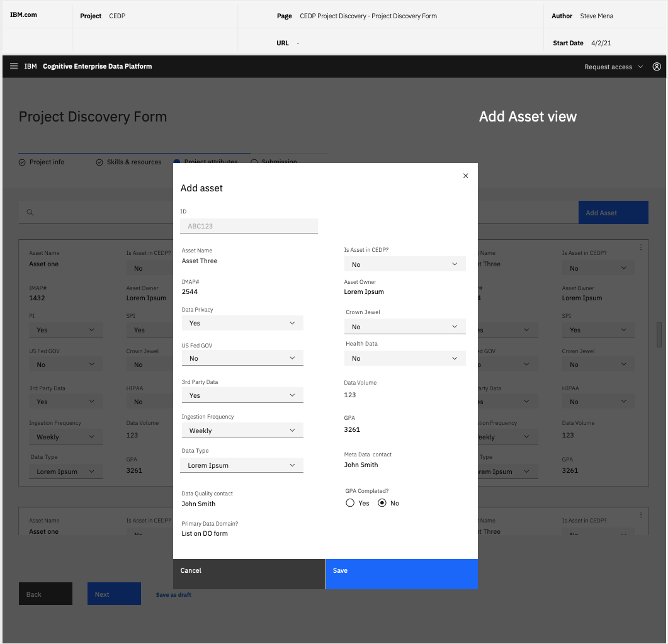Click the Save as draft link
Viewport: 668px width, 644px height.
click(x=174, y=595)
